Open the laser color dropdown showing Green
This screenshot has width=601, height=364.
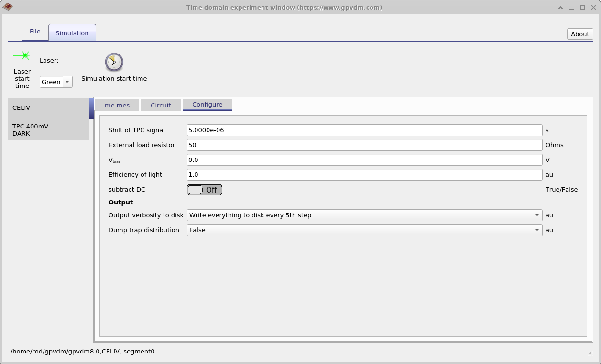[67, 82]
